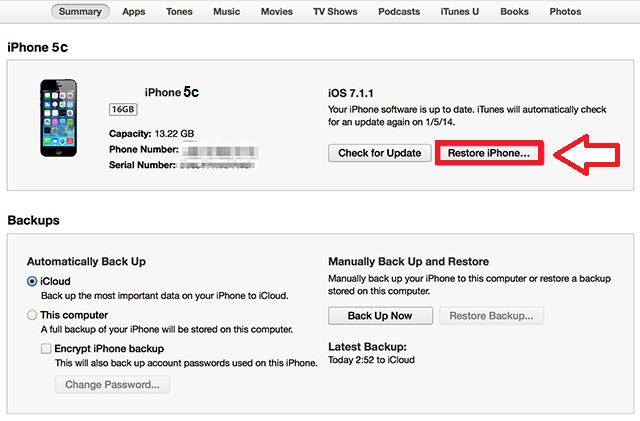Go to the Music tab
Viewport: 640px width, 421px height.
click(227, 11)
